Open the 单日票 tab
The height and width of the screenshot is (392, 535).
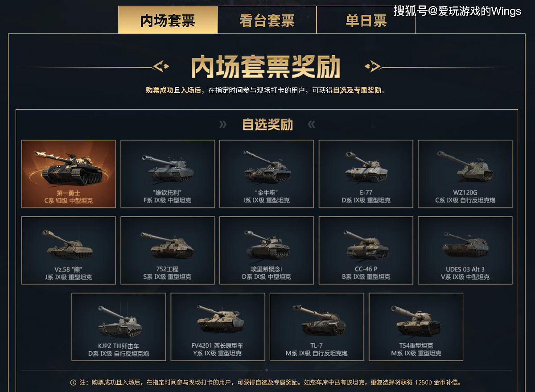pos(366,20)
